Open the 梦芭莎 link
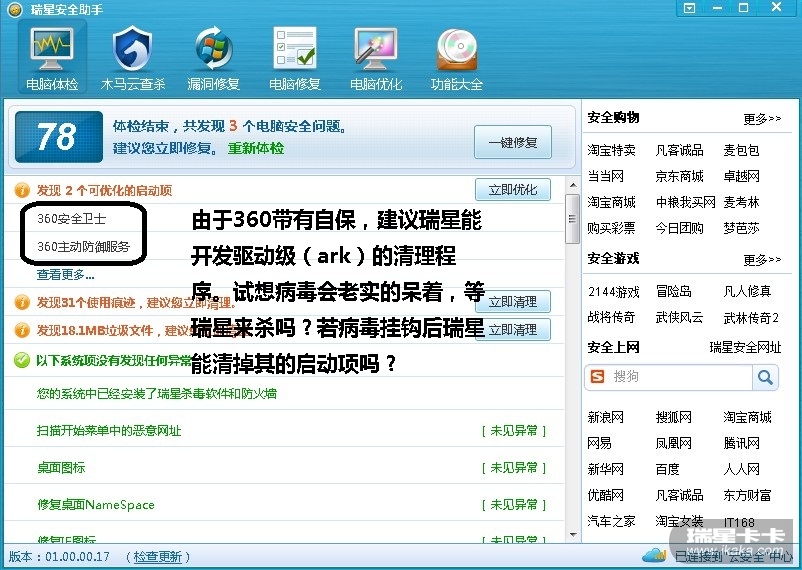802x570 pixels. pyautogui.click(x=741, y=228)
